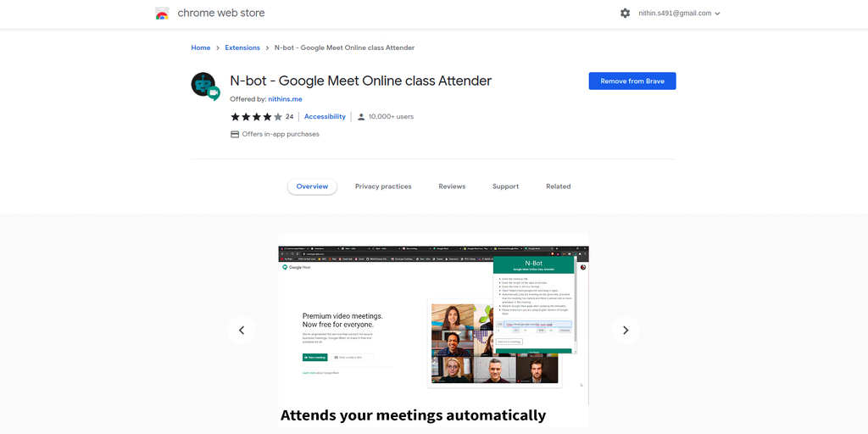Show the next screenshot with the right arrow
868x434 pixels.
[626, 331]
